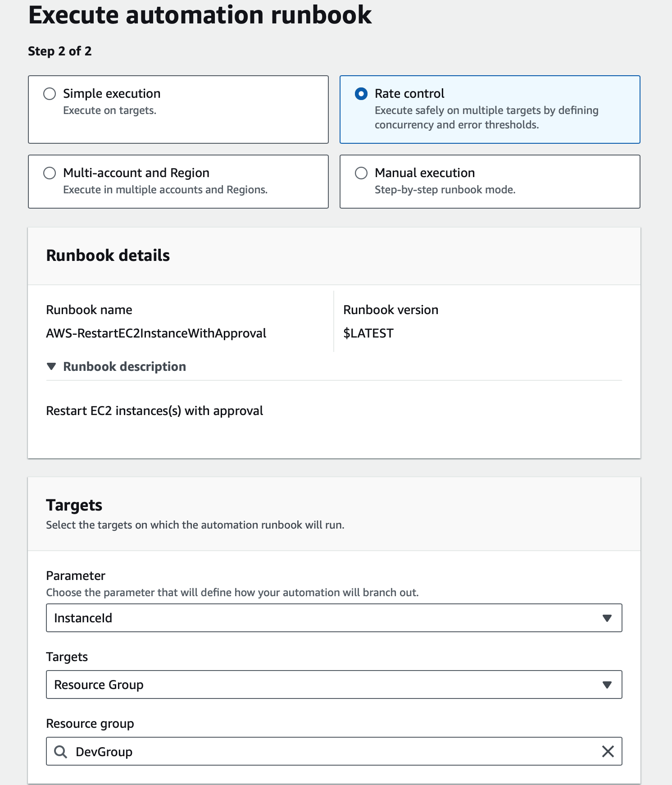
Task: Click the arrow icon of the Targets dropdown
Action: pyautogui.click(x=607, y=685)
